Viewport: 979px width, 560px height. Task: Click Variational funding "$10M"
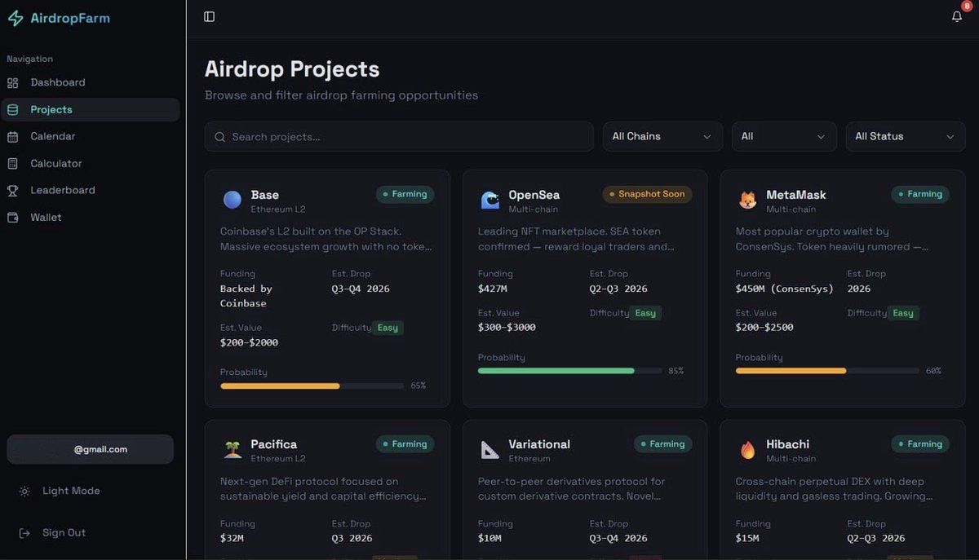(x=489, y=538)
